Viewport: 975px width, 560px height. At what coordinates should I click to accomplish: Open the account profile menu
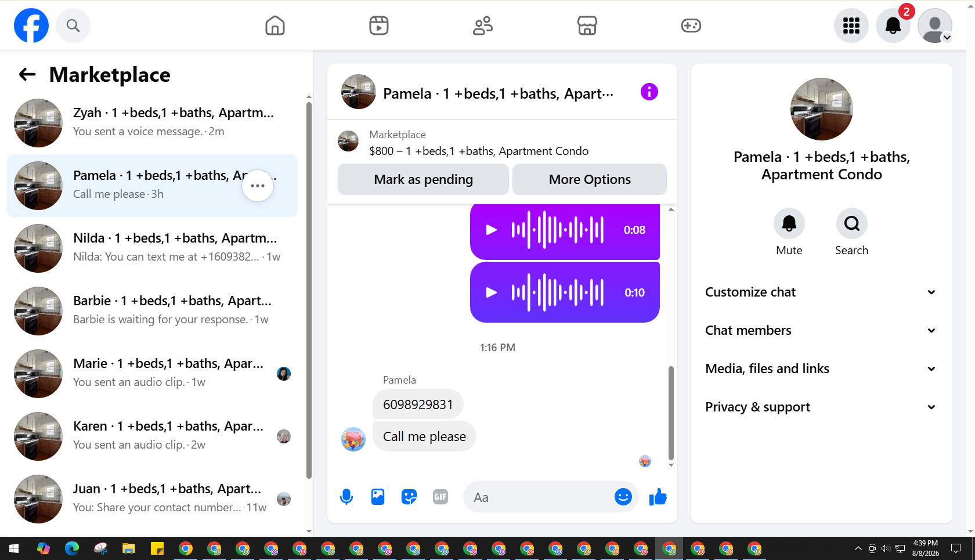(x=935, y=26)
